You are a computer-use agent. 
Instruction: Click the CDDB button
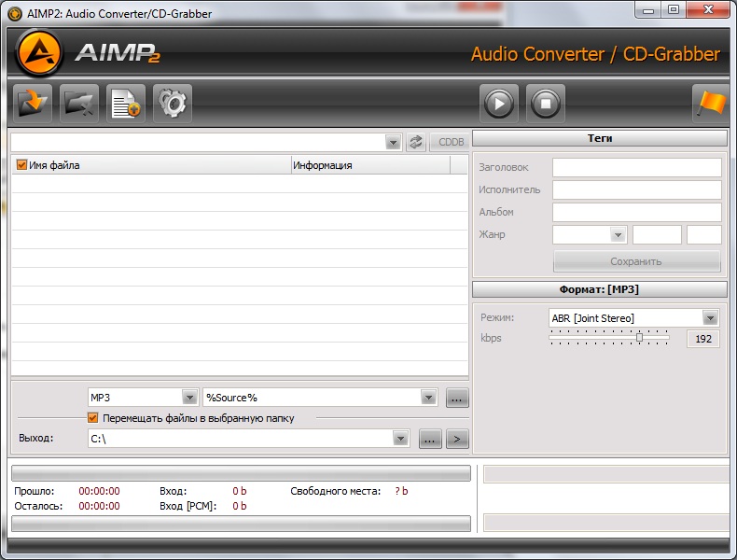(x=451, y=142)
